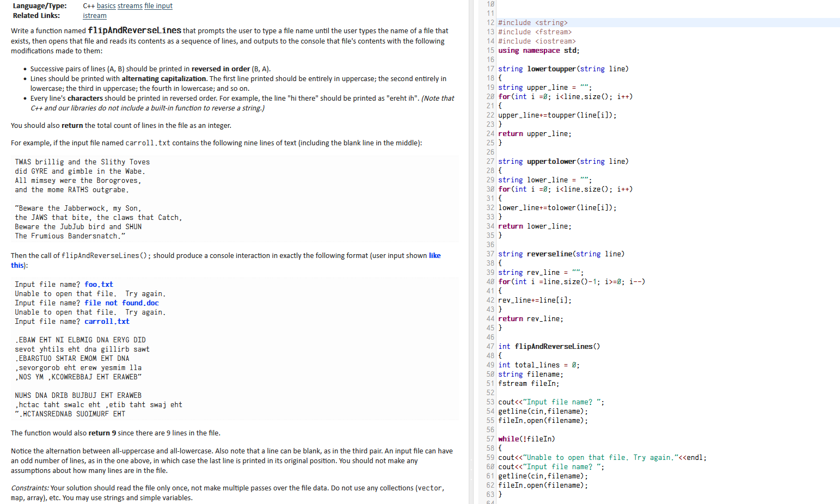Click the lowertoupper function name
The image size is (840, 504).
[552, 69]
